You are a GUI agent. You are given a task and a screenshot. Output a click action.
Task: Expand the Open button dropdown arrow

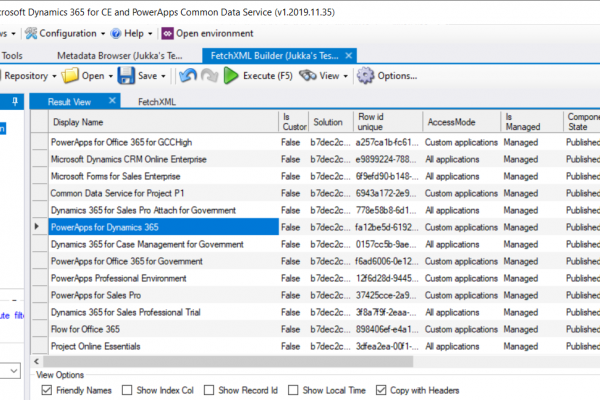point(111,76)
